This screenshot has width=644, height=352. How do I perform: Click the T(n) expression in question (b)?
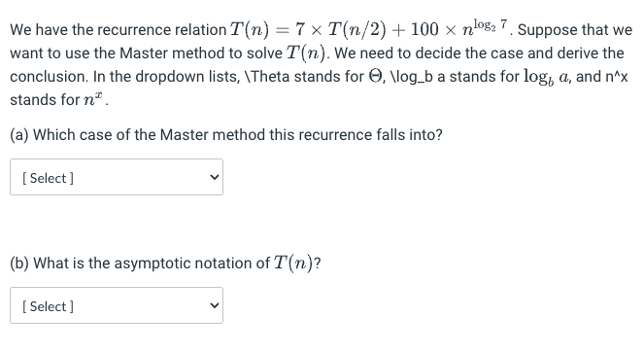tap(293, 264)
